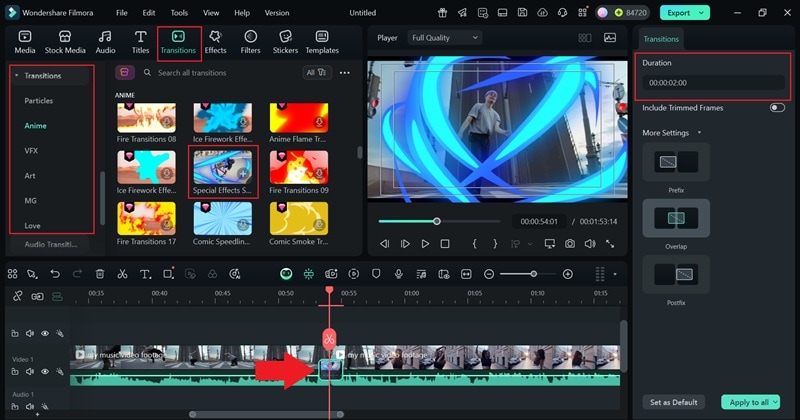Screen dimensions: 800x420
Task: Select Comic Smoke transition thumbnail
Action: (298, 218)
